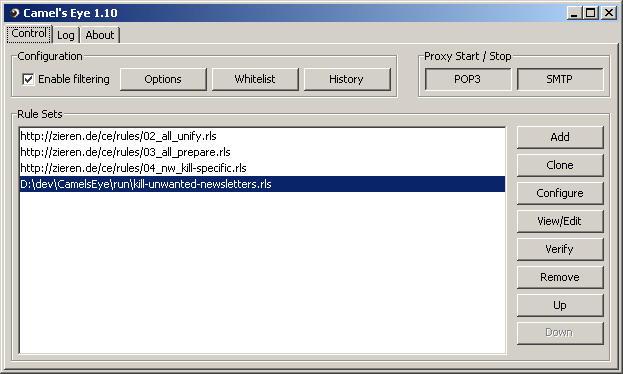Show the filtering History
623x374 pixels.
pos(346,79)
